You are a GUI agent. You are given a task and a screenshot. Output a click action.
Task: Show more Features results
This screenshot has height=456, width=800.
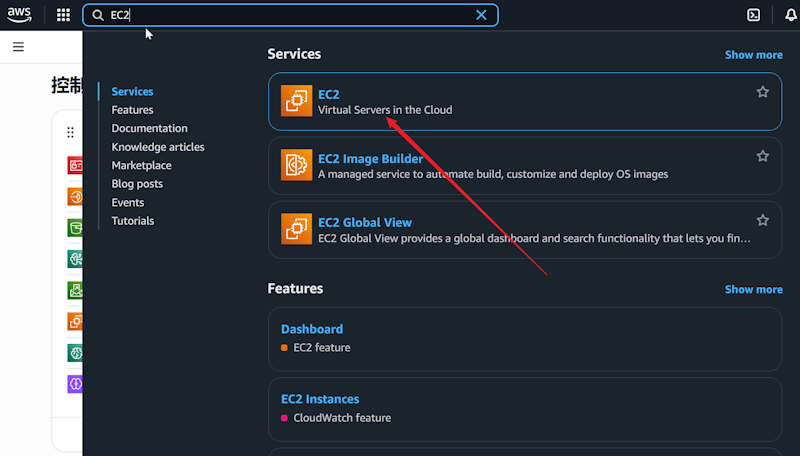753,289
